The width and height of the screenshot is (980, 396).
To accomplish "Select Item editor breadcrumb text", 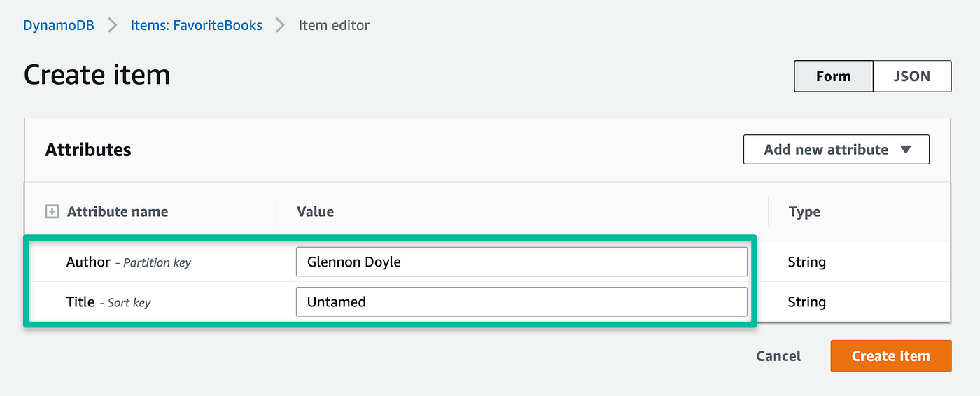I will click(x=334, y=26).
